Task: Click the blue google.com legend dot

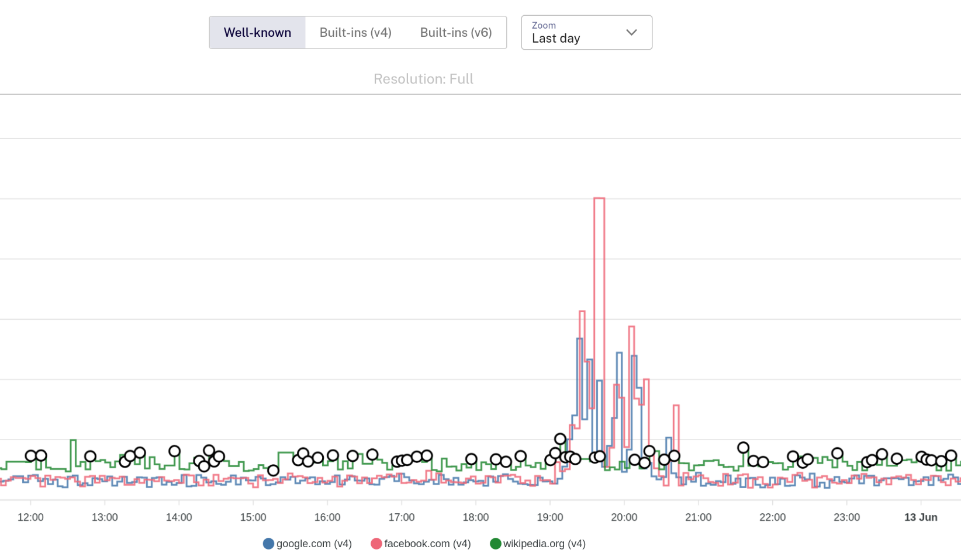Action: [x=268, y=544]
